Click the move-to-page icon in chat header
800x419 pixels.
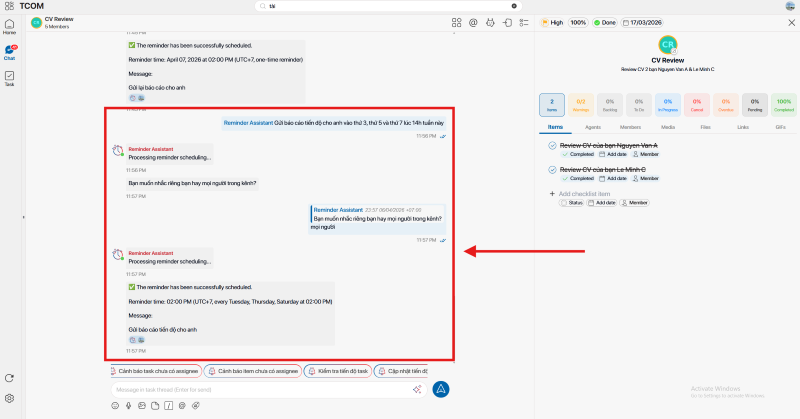click(x=507, y=22)
